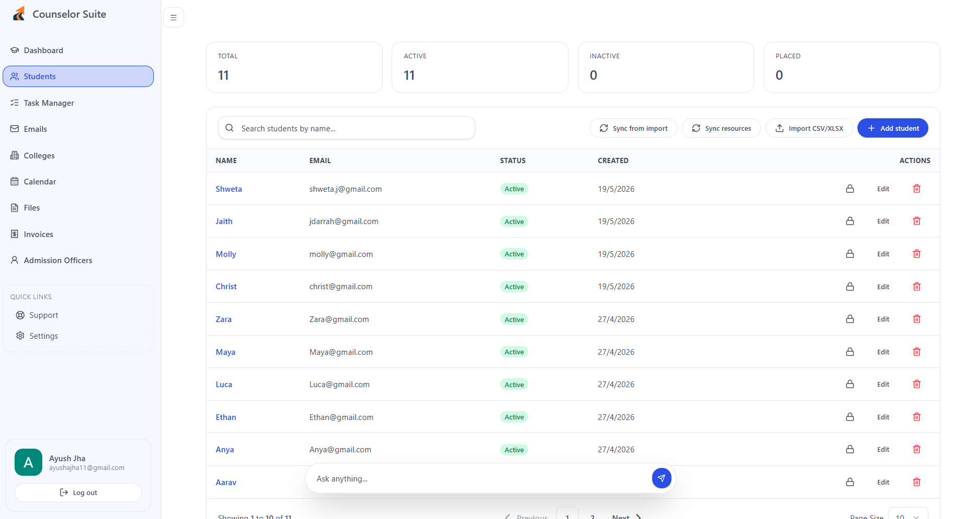Open the Task Manager page
This screenshot has height=519, width=980.
coord(78,103)
